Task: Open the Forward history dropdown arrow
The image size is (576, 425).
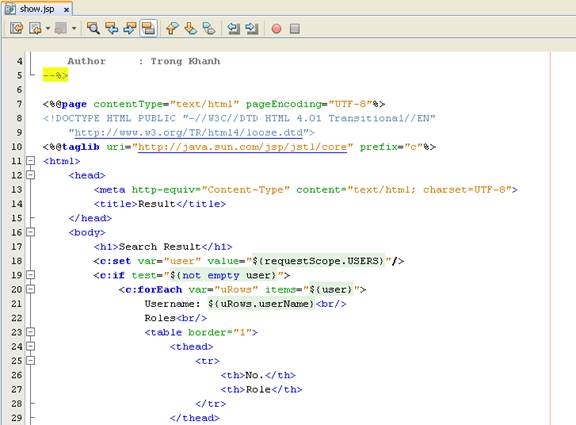Action: [x=74, y=28]
